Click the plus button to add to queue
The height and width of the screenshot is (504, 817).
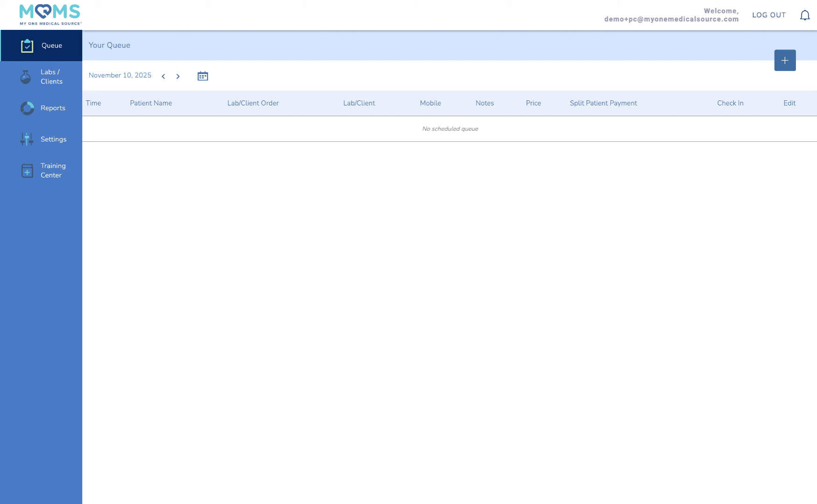[x=785, y=61]
